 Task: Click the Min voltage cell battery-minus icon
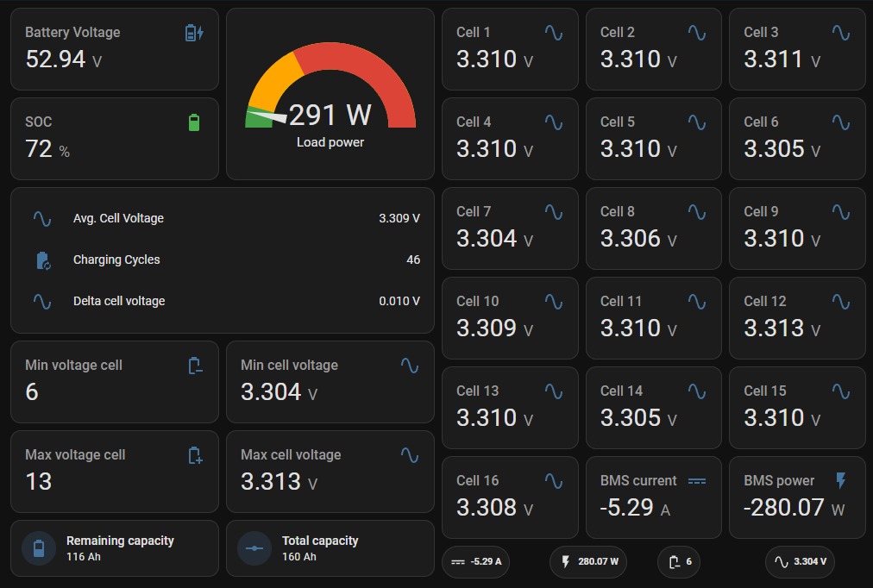click(195, 366)
